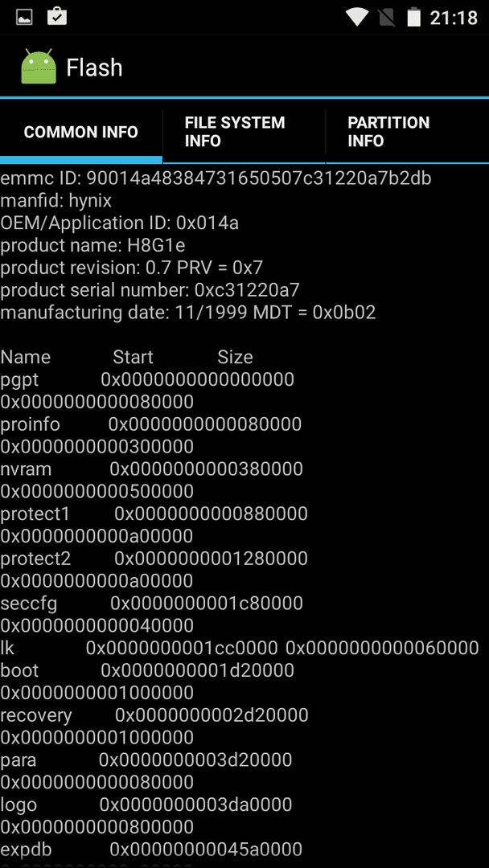Tap the manufacturing date 11/1999 line
Screen dimensions: 489x868
[188, 313]
